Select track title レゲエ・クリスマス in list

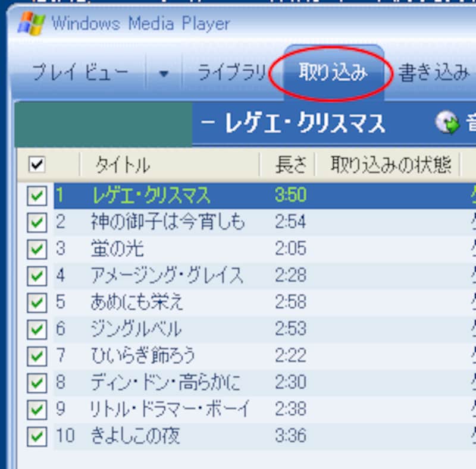pyautogui.click(x=151, y=195)
